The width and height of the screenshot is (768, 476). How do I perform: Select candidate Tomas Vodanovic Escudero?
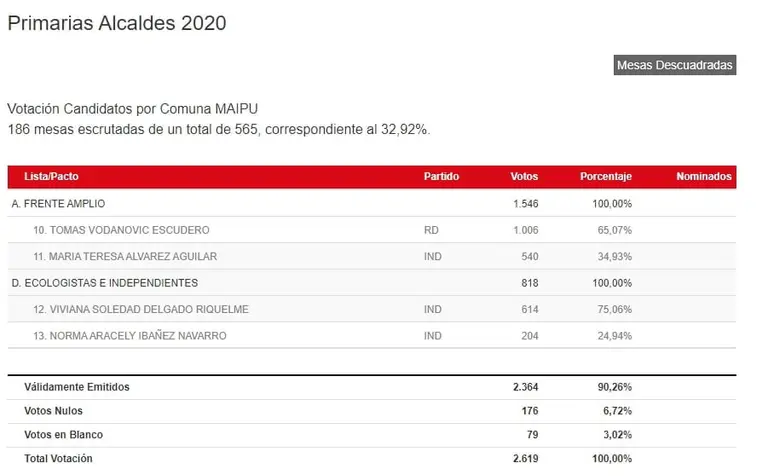click(121, 230)
